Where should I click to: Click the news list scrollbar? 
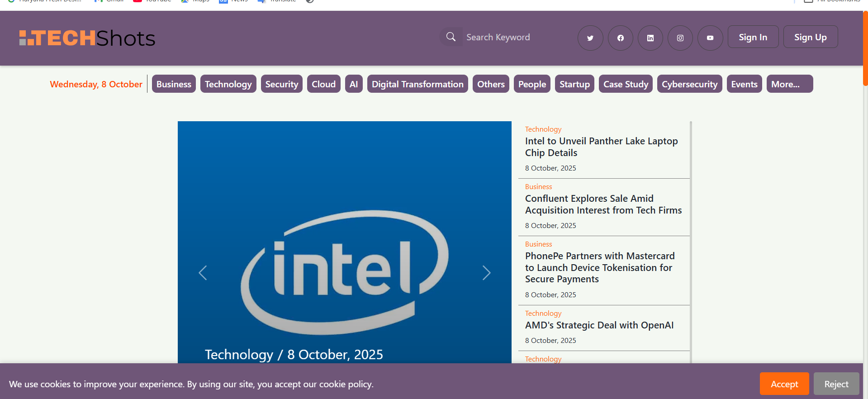click(x=691, y=242)
